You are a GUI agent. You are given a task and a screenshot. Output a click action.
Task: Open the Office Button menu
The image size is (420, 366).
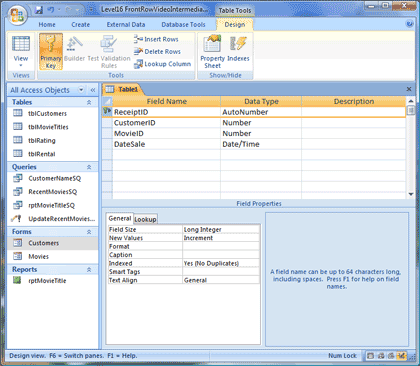coord(17,15)
